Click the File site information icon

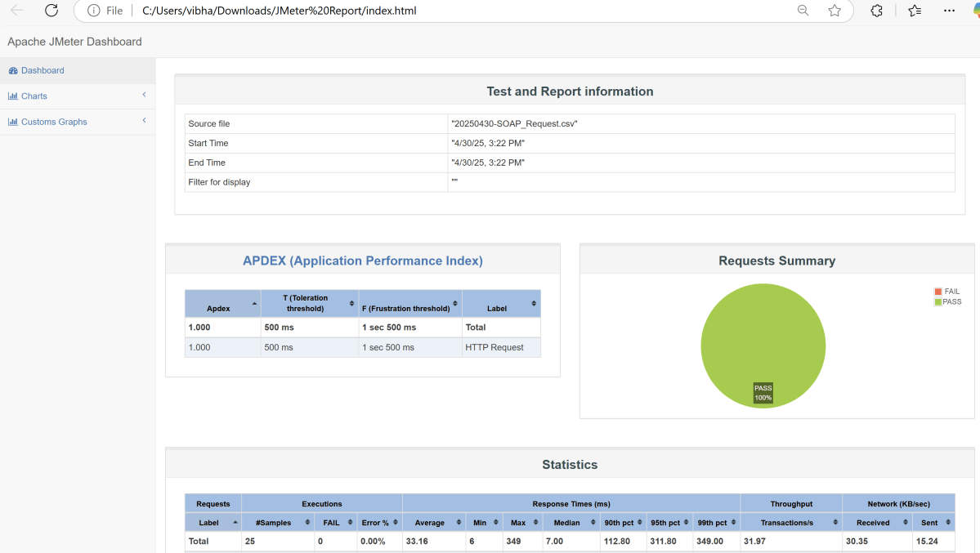[94, 11]
